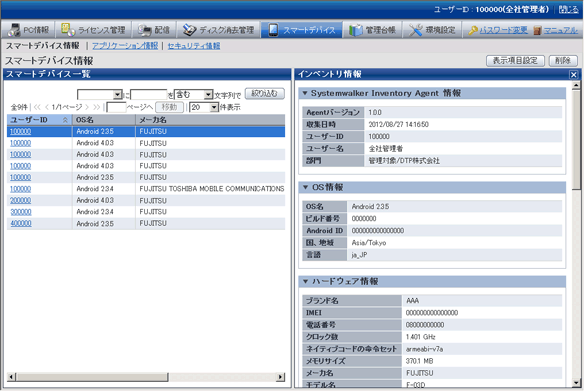Open the 環境設定 tab
This screenshot has width=584, height=391.
click(x=432, y=30)
